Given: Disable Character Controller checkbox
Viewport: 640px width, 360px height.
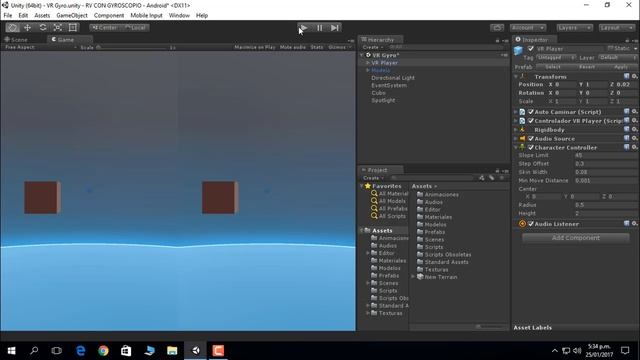Looking at the screenshot, I should tap(531, 147).
